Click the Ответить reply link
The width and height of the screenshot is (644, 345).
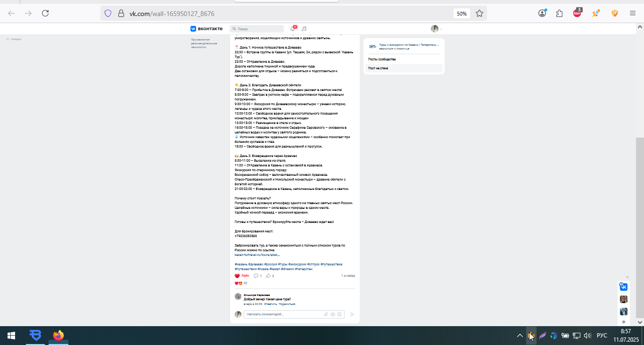point(270,304)
